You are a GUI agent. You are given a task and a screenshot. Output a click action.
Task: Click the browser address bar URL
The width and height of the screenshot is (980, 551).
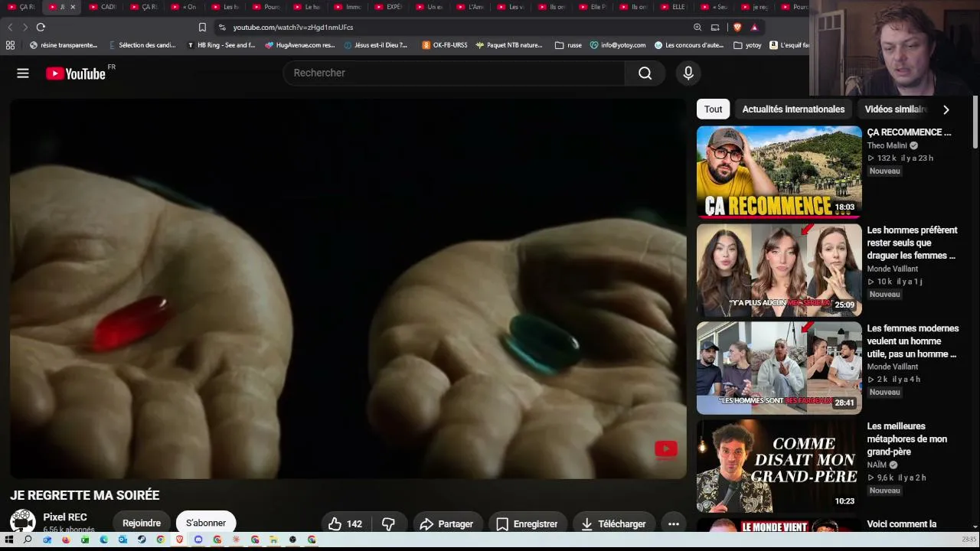293,27
